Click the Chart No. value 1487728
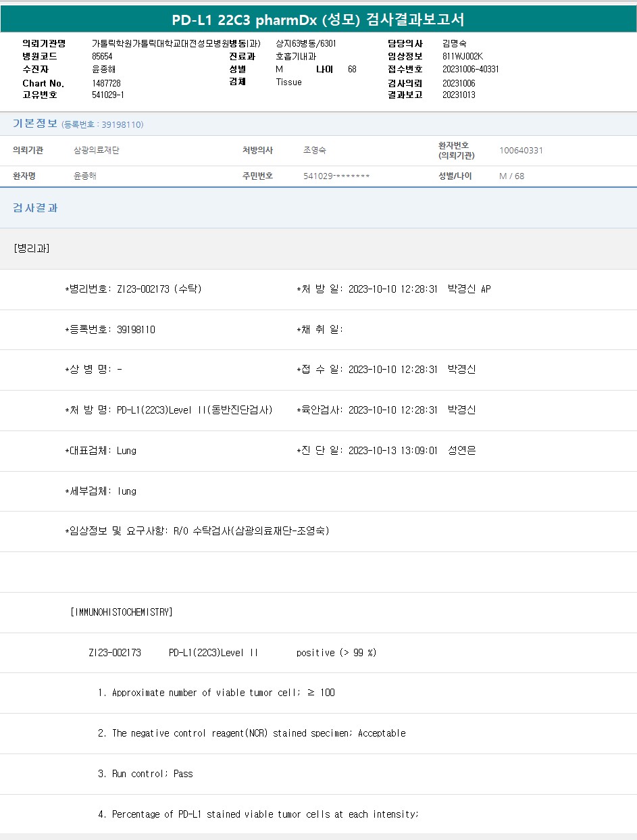Image resolution: width=637 pixels, height=840 pixels. click(x=106, y=83)
